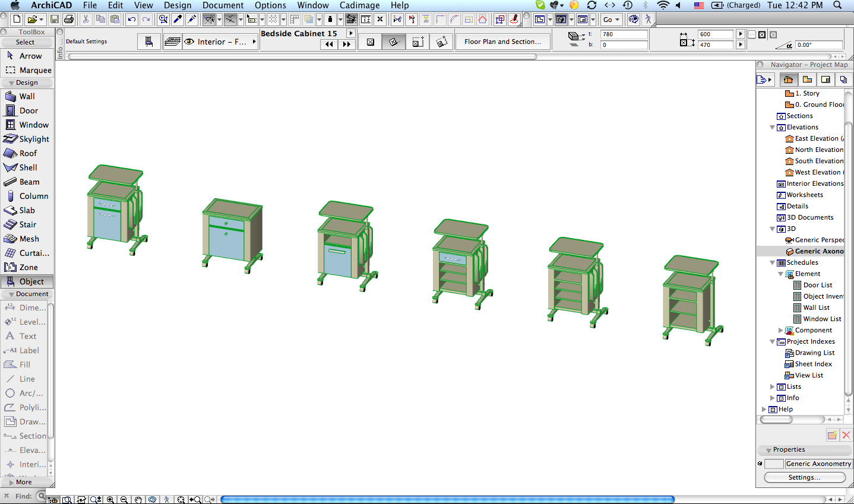Viewport: 854px width, 504px height.
Task: Open the Go dropdown in the toolbar
Action: 611,20
